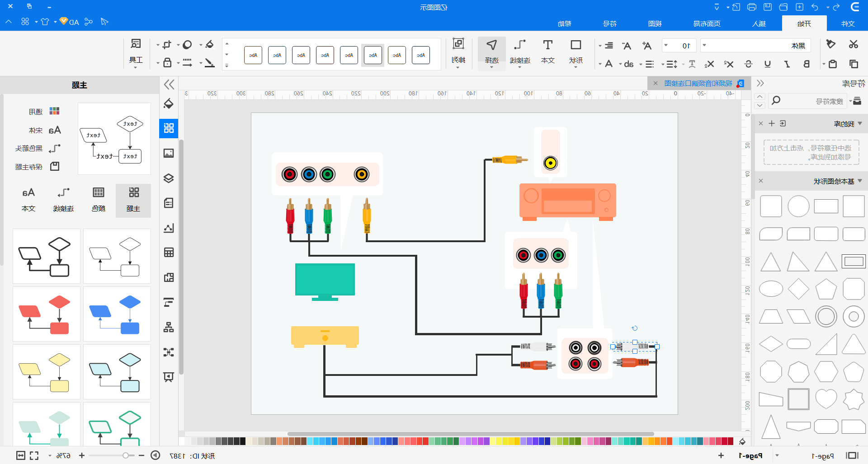Open the 插入 (Insert) ribbon tab
Viewport: 868px width, 464px height.
click(759, 23)
